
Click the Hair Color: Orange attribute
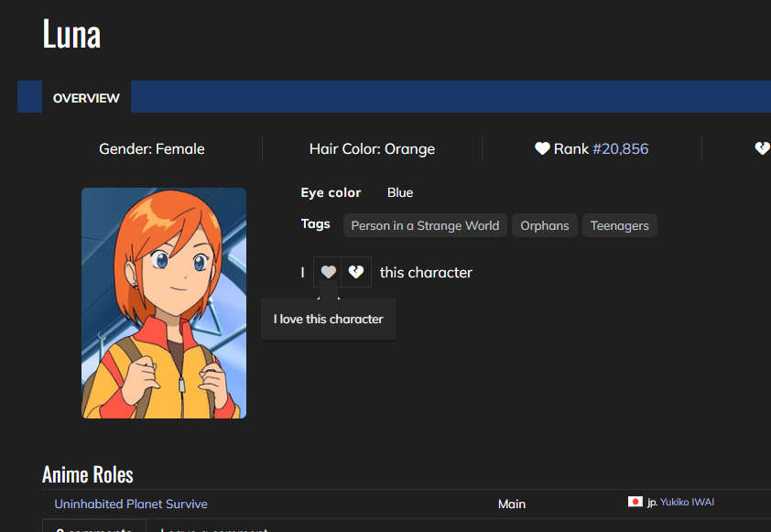pyautogui.click(x=372, y=148)
